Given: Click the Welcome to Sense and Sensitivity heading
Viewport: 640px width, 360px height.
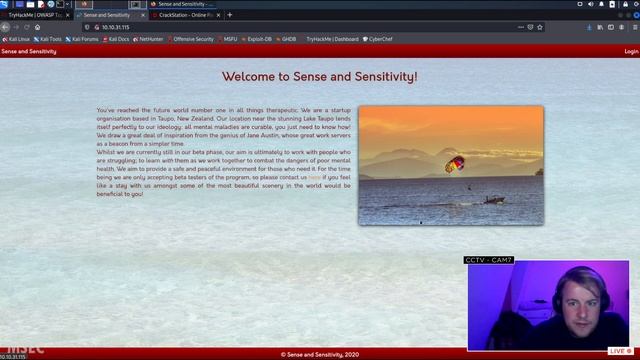Looking at the screenshot, I should pyautogui.click(x=320, y=76).
